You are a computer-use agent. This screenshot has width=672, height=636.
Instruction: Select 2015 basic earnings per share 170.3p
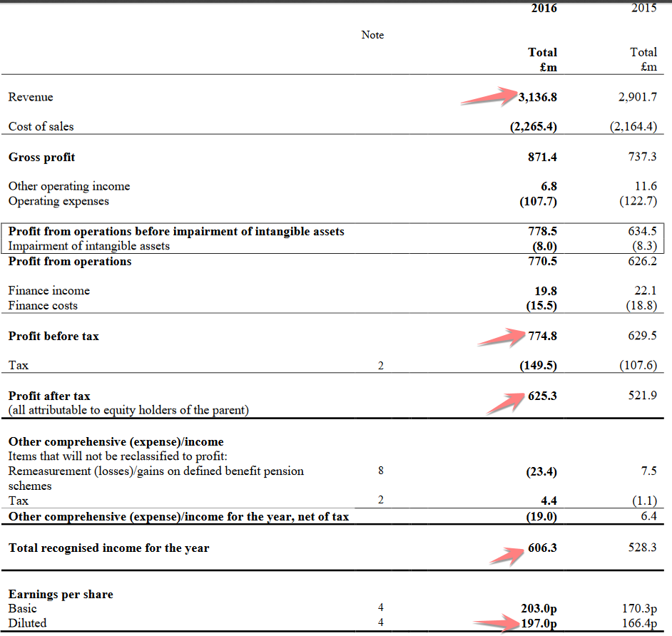click(x=639, y=609)
